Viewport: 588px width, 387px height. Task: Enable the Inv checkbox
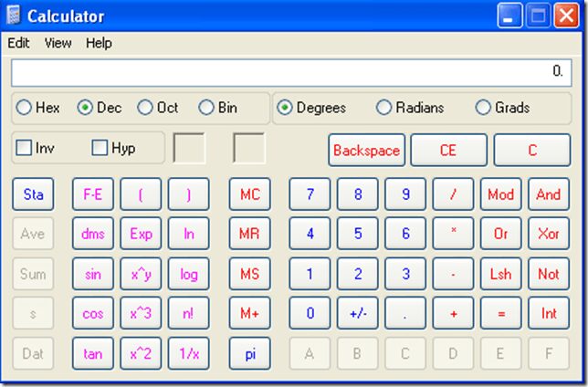pyautogui.click(x=25, y=148)
